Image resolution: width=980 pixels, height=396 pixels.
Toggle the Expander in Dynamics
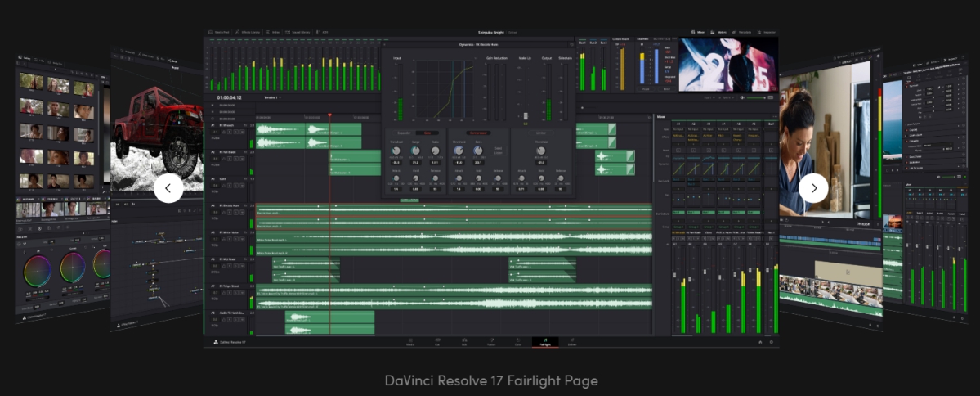click(x=404, y=133)
